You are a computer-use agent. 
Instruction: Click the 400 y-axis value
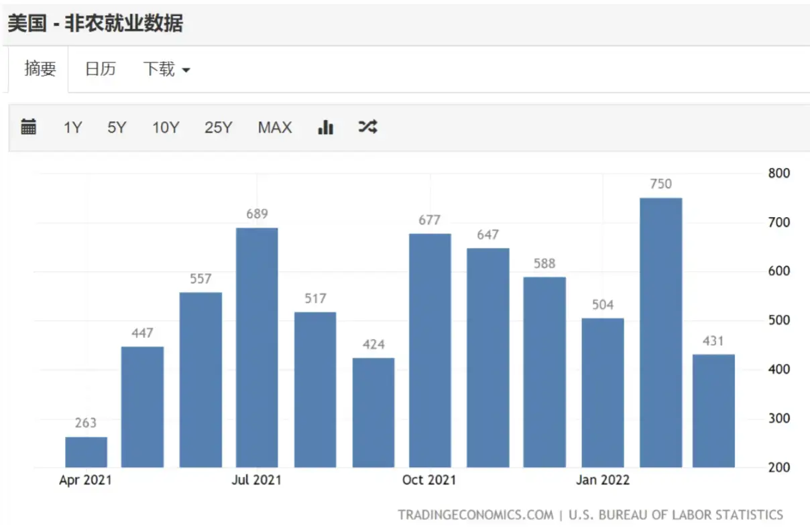(x=779, y=369)
